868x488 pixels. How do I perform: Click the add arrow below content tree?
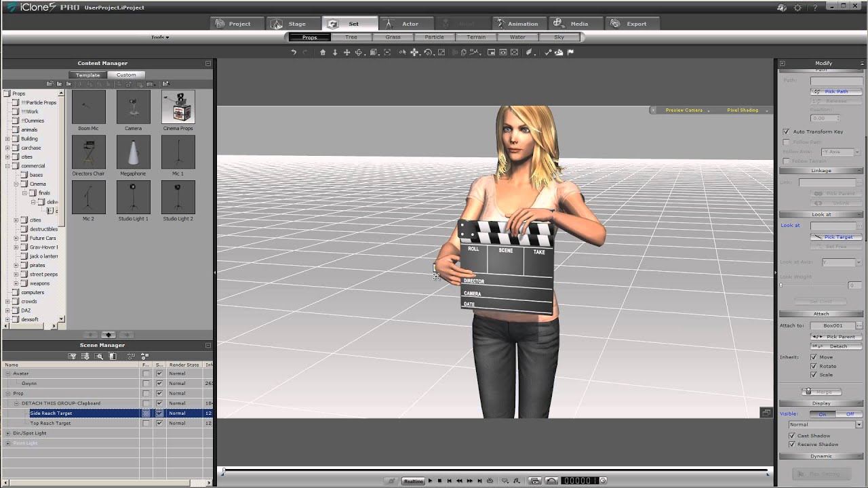click(x=108, y=335)
